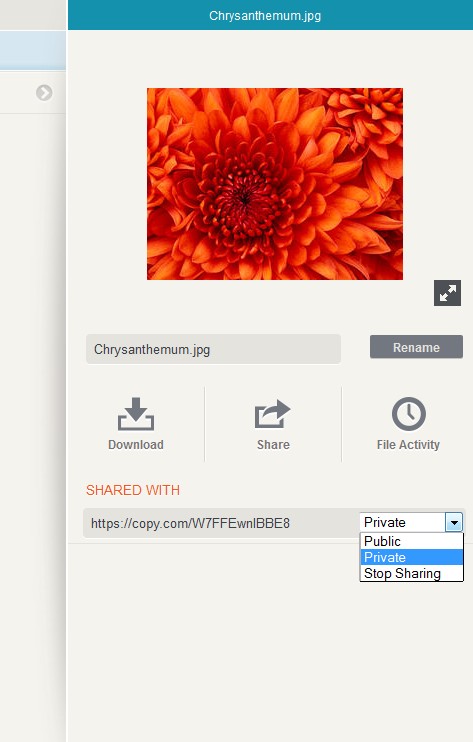473x742 pixels.
Task: Focus the Chrysanthemum.jpg filename text field
Action: point(213,349)
